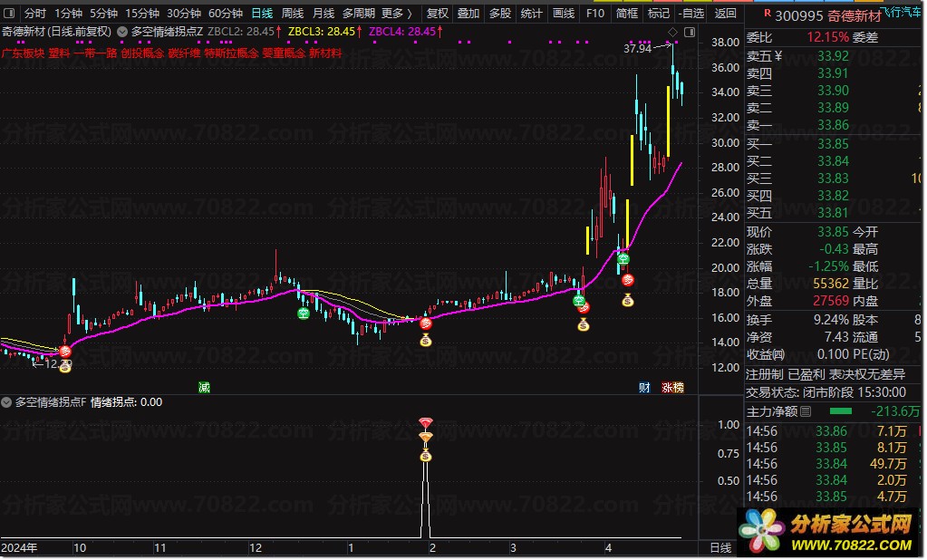Open 多周期 multi-period view
This screenshot has width=927, height=560.
(359, 13)
